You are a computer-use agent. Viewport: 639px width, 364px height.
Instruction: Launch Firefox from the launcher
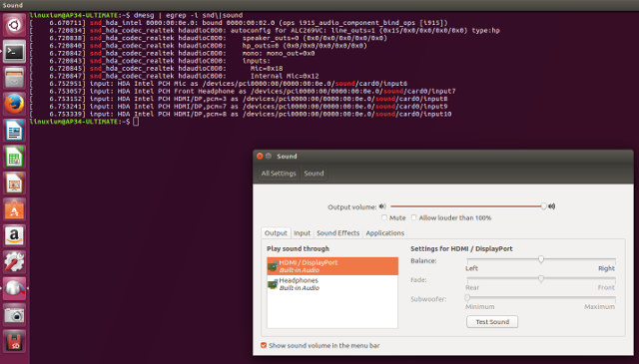click(x=14, y=105)
